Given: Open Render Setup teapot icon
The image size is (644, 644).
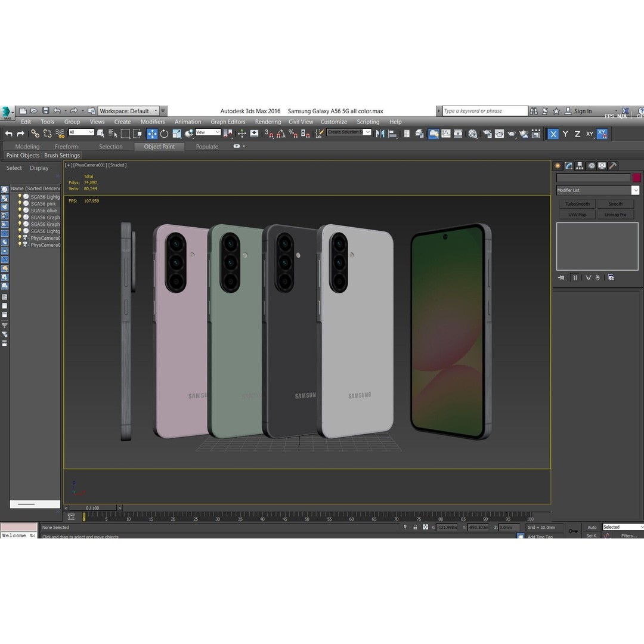Looking at the screenshot, I should click(x=487, y=134).
